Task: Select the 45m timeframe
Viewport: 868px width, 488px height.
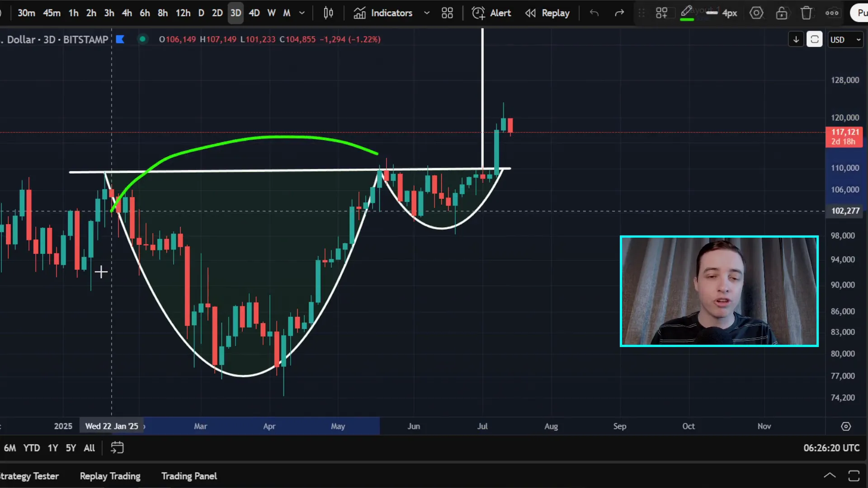Action: coord(52,13)
